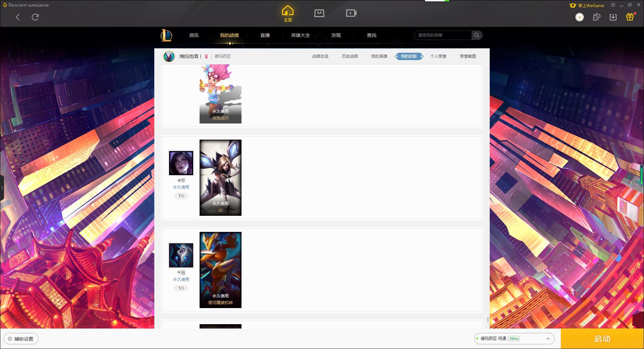This screenshot has height=349, width=644.
Task: Click the 卡莎 champion name
Action: click(x=181, y=181)
